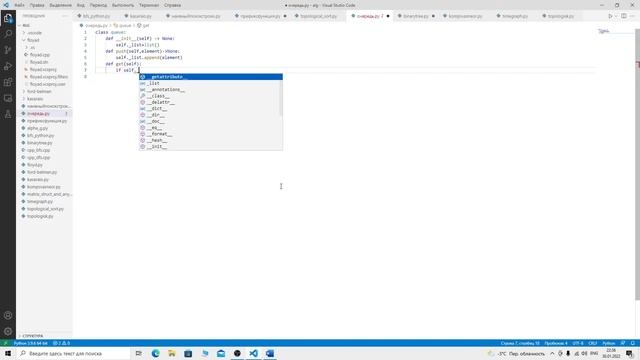This screenshot has height=360, width=640.
Task: Open the Accounts menu icon
Action: tap(8, 315)
